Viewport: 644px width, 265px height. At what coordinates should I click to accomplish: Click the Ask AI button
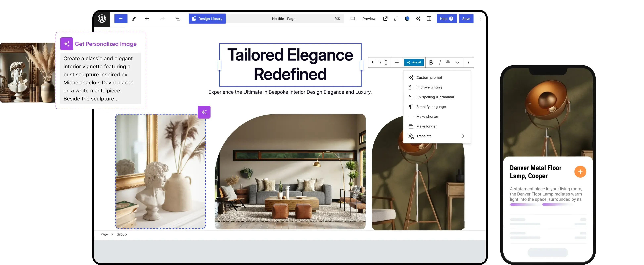coord(414,62)
